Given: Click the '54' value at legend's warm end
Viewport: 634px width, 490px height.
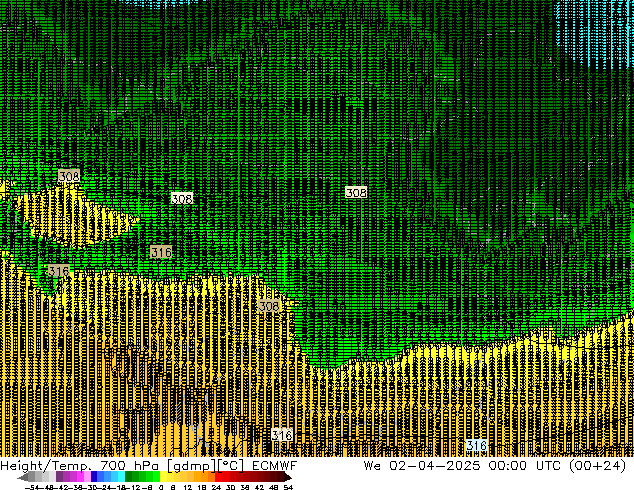Looking at the screenshot, I should tap(289, 488).
